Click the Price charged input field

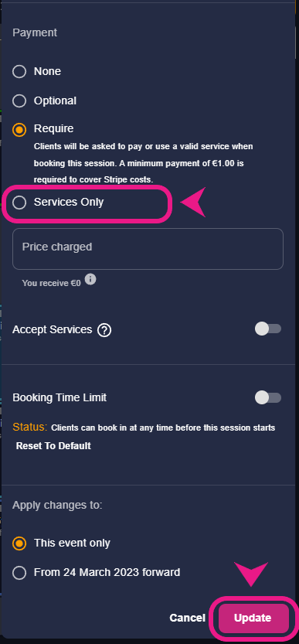148,249
